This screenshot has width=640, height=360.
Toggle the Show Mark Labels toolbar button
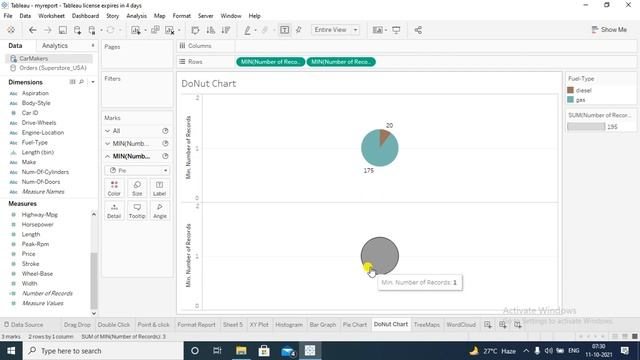pyautogui.click(x=285, y=30)
